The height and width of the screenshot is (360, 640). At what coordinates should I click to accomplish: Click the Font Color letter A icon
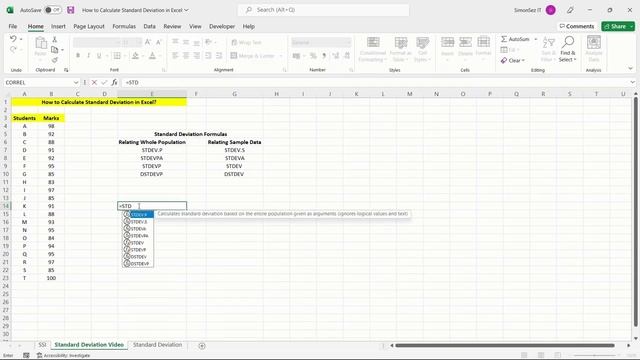(152, 56)
